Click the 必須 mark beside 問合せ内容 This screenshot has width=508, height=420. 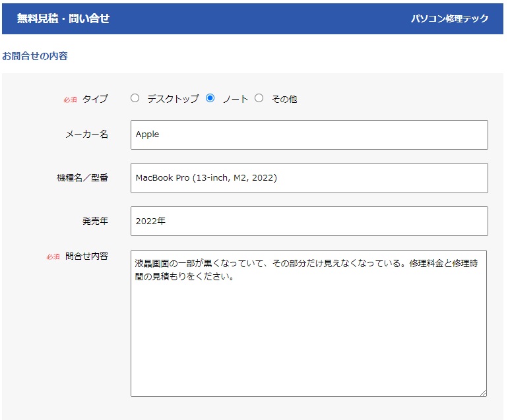click(x=53, y=256)
